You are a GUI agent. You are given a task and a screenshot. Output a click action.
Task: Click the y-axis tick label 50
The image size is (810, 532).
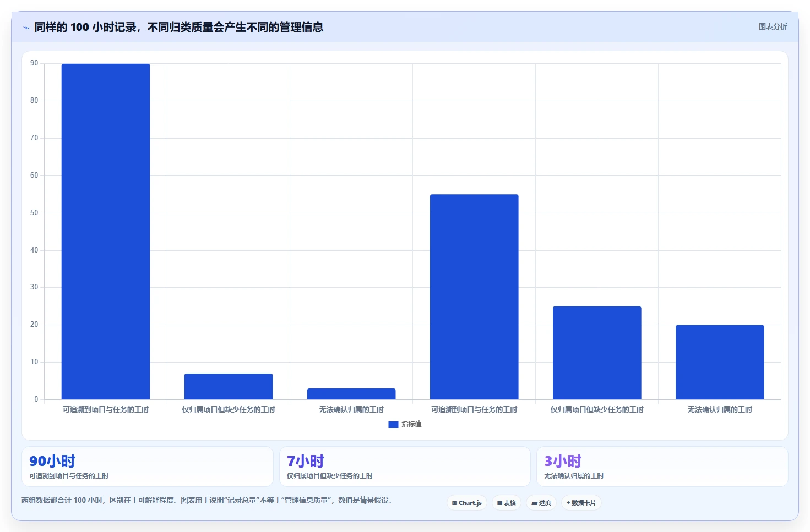tap(34, 213)
